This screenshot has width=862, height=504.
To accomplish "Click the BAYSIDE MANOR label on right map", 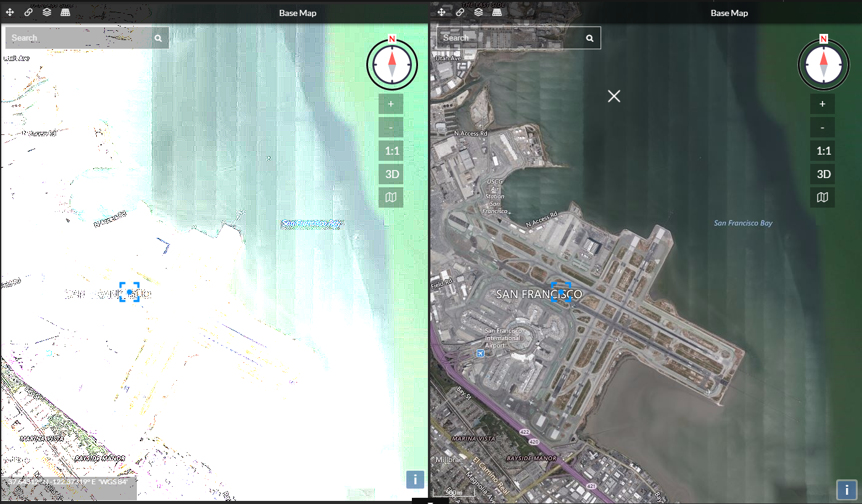I will click(532, 458).
